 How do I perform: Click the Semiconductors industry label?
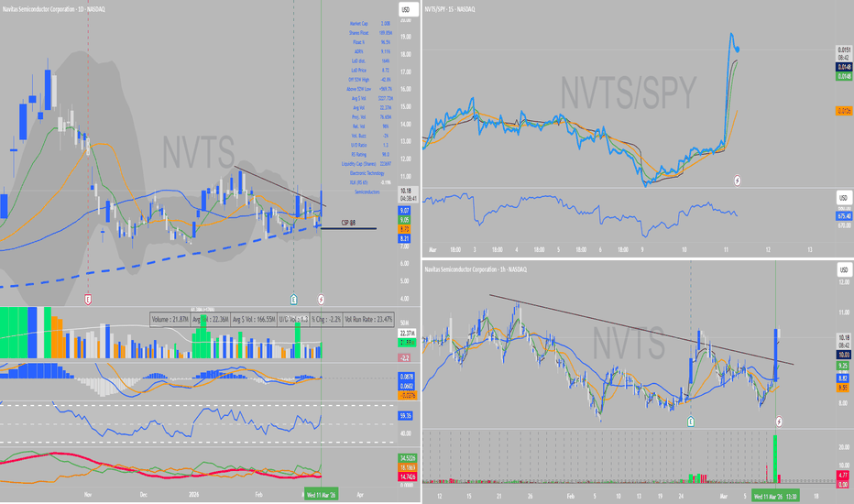(x=367, y=192)
